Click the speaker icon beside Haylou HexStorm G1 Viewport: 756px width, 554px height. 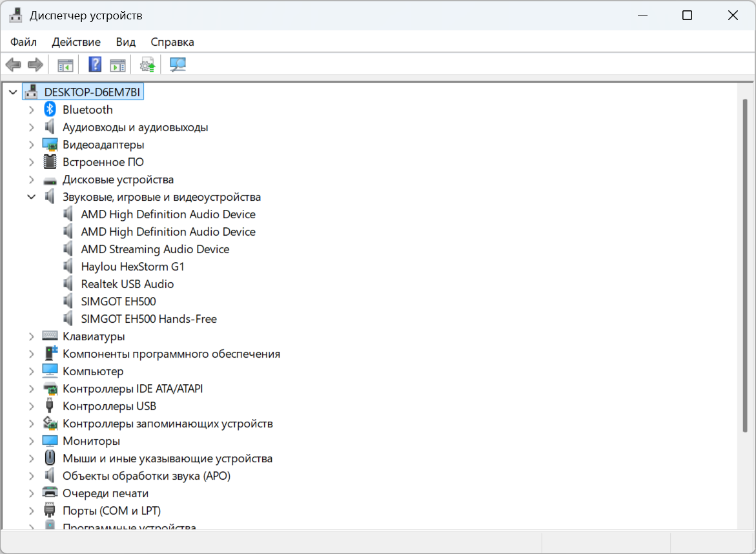point(68,266)
